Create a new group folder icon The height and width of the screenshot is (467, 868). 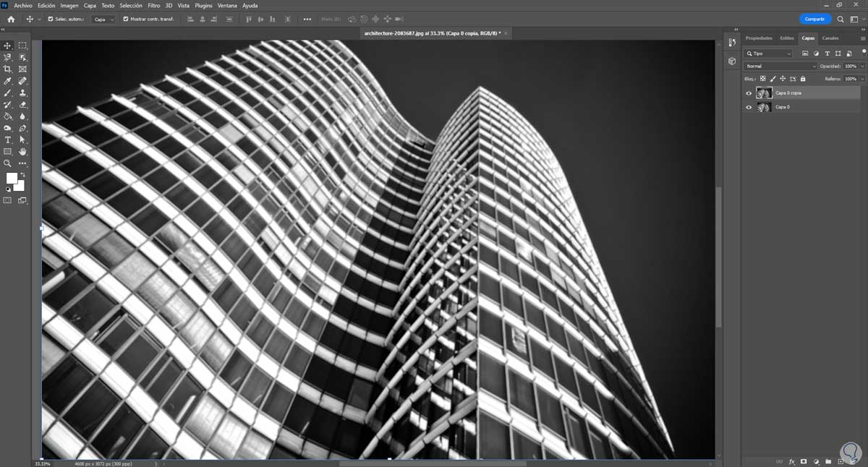[x=828, y=460]
